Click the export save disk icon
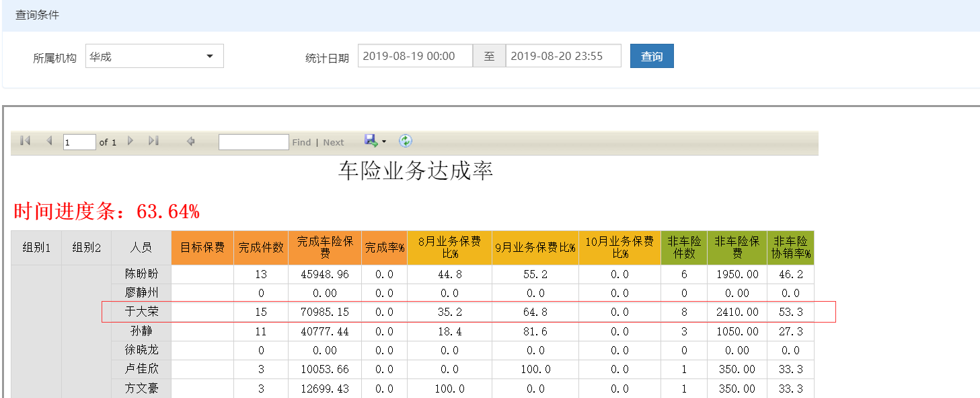The image size is (980, 398). point(371,140)
